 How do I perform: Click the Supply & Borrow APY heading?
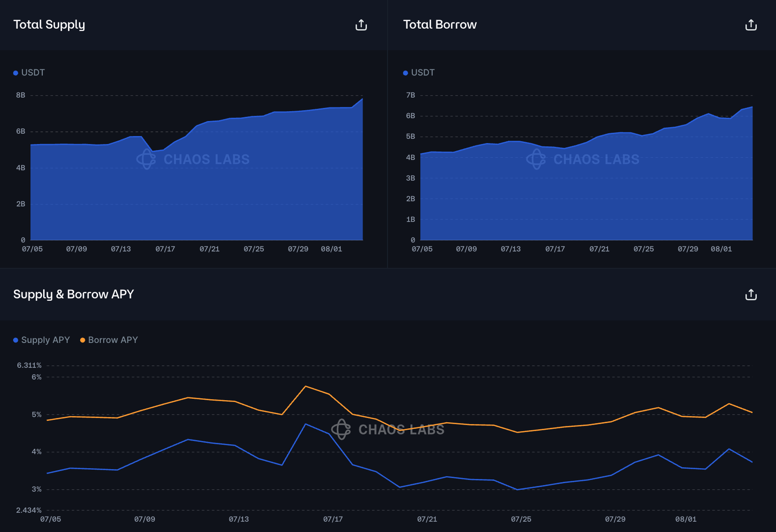74,294
